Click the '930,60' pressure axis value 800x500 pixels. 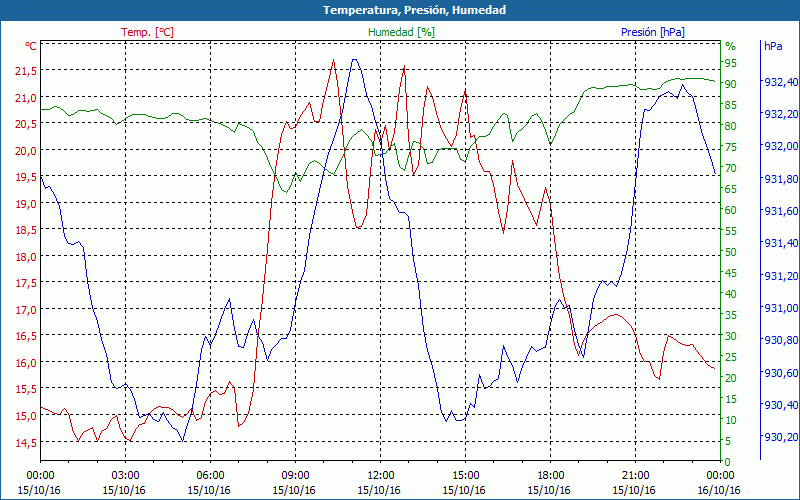point(780,373)
